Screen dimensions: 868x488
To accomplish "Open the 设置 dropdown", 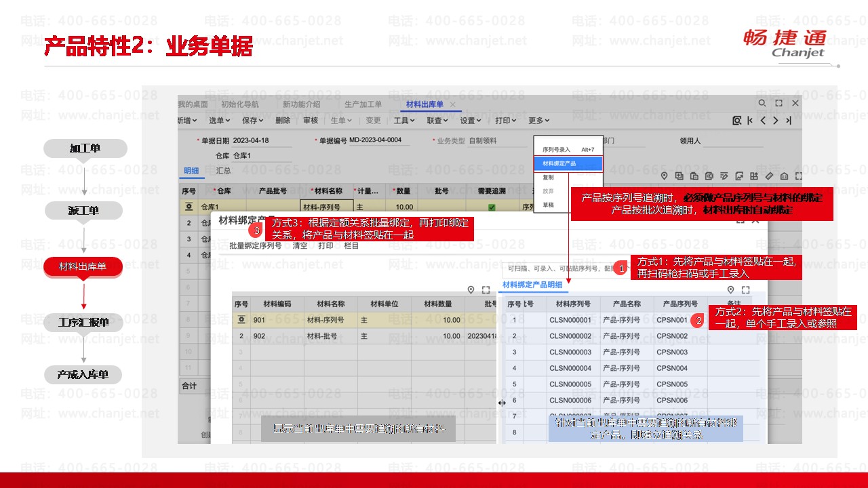I will tap(471, 121).
